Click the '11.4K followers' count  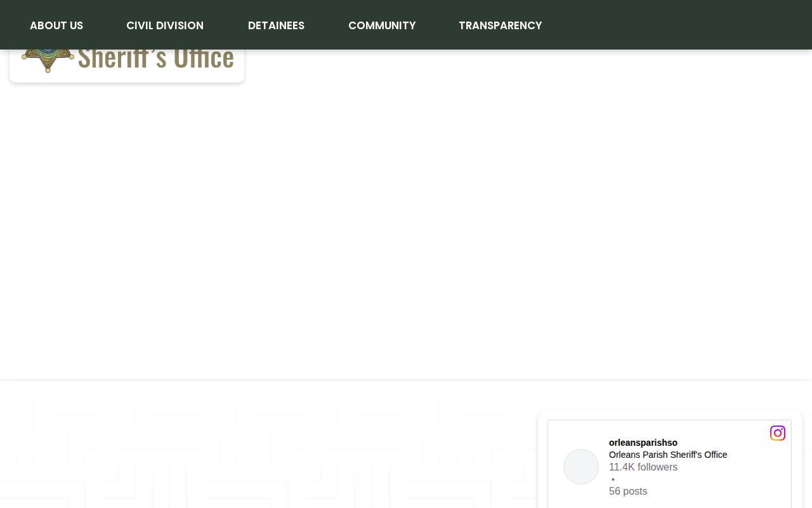click(x=643, y=467)
